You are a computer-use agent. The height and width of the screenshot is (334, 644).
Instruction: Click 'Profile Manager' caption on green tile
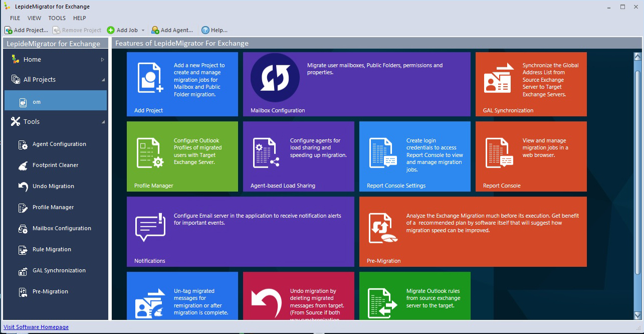click(153, 186)
